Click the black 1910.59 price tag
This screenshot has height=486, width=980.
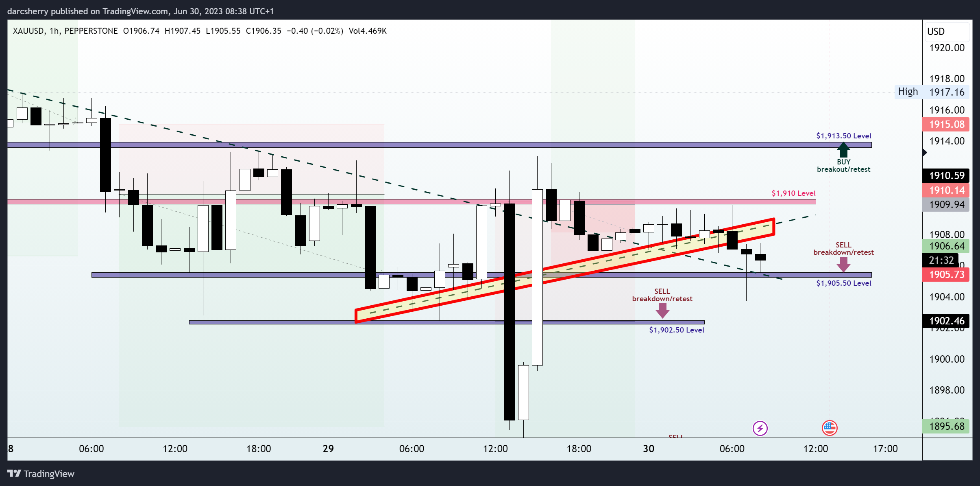pos(946,175)
